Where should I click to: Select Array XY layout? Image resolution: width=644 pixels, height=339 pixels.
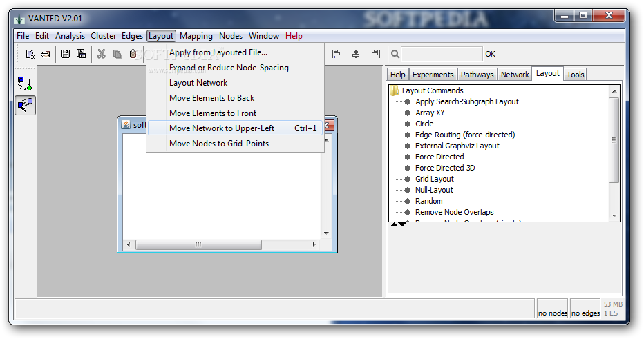pos(430,113)
